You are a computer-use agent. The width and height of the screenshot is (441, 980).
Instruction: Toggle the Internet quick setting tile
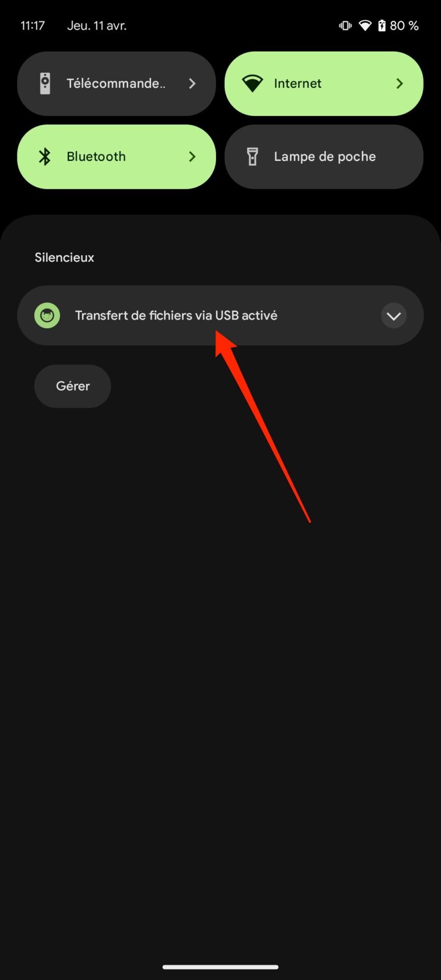coord(324,83)
